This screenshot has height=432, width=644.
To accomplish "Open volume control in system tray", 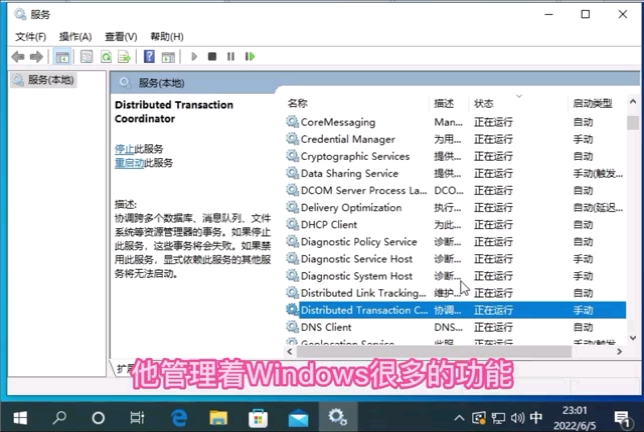I will click(x=518, y=418).
